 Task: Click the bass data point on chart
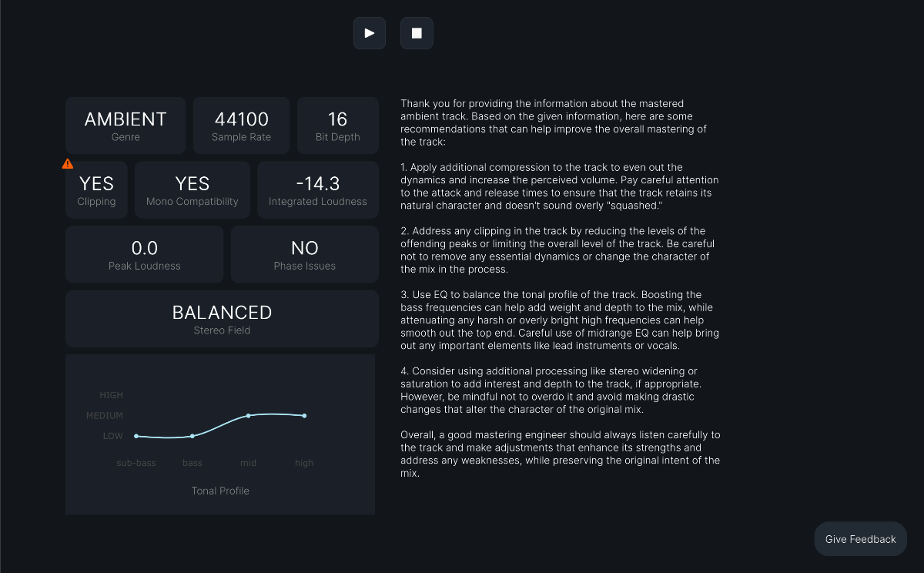click(x=192, y=436)
